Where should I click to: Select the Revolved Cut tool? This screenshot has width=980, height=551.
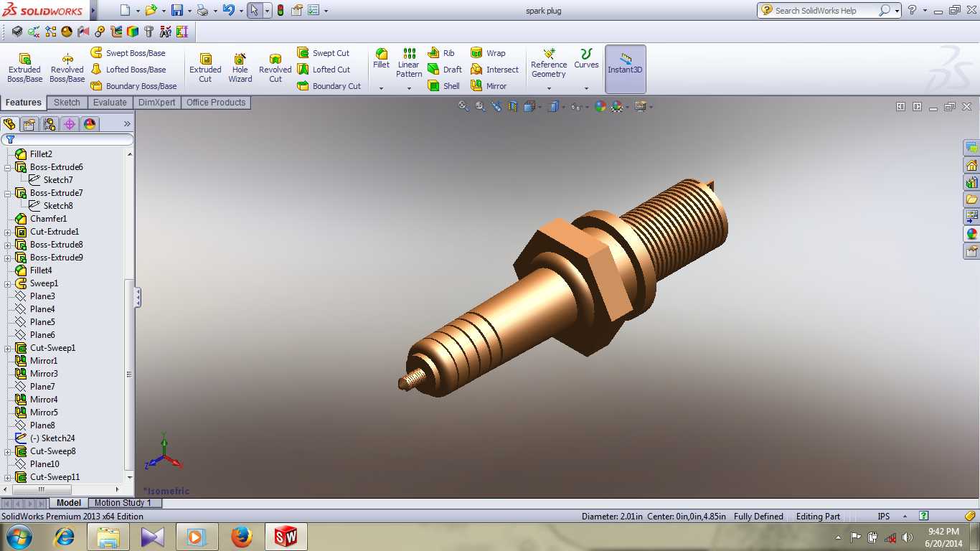click(275, 68)
